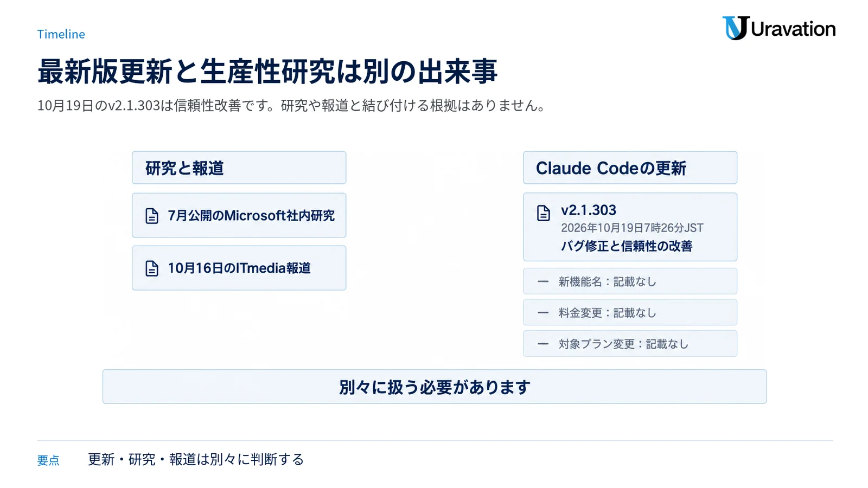Click the Uravation logo
Viewport: 868px width, 488px height.
pos(778,28)
